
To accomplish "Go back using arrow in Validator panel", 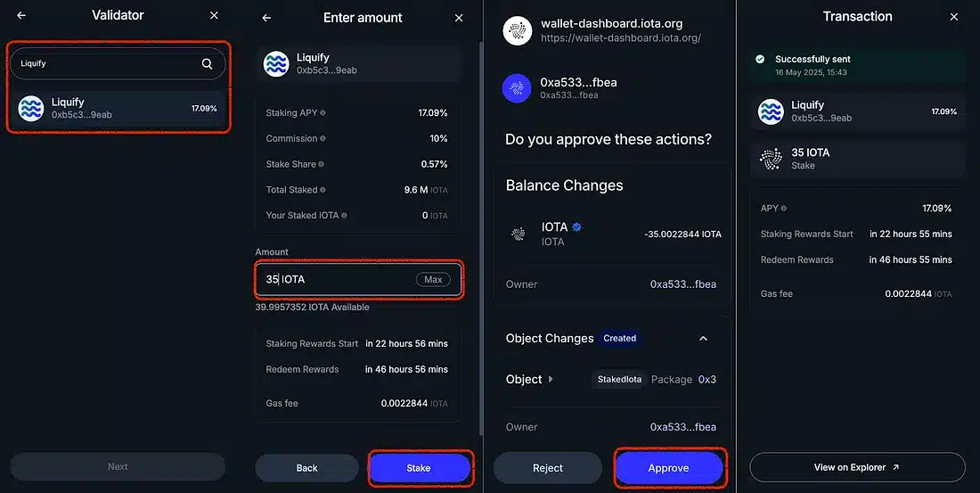I will [x=21, y=16].
